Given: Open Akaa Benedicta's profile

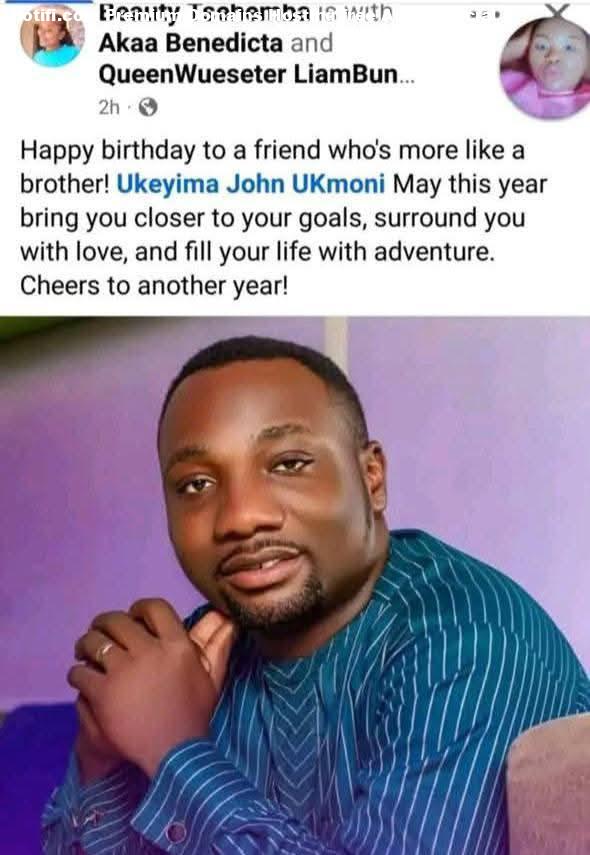Looking at the screenshot, I should tap(190, 43).
